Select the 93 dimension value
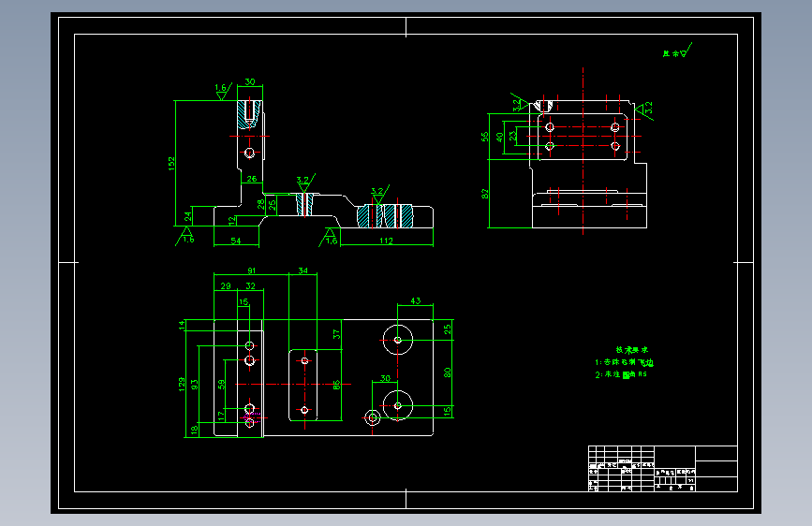 (194, 385)
